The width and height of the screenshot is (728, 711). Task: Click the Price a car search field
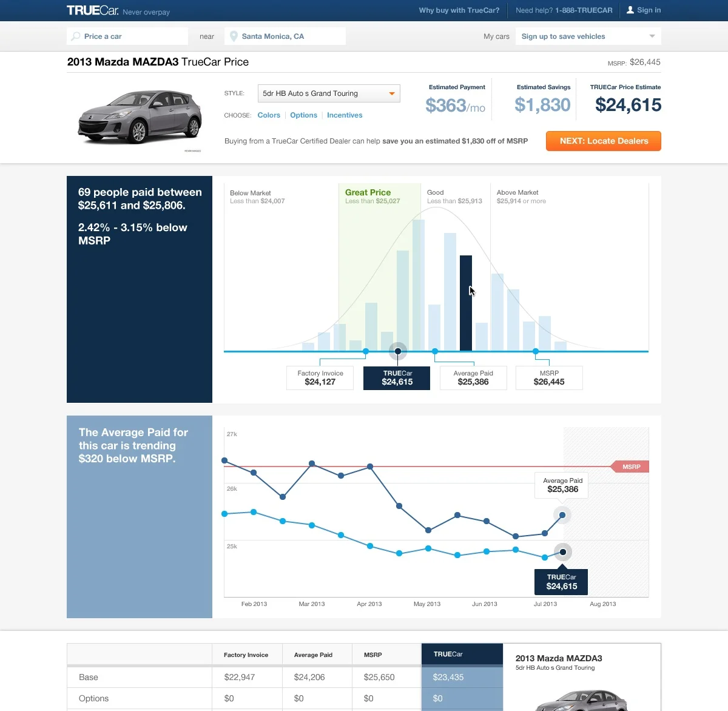[x=127, y=36]
